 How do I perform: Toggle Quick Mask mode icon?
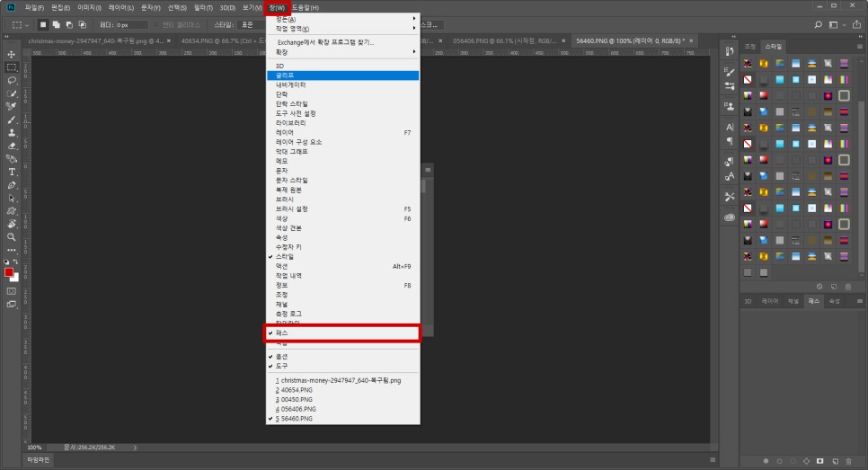[x=11, y=291]
